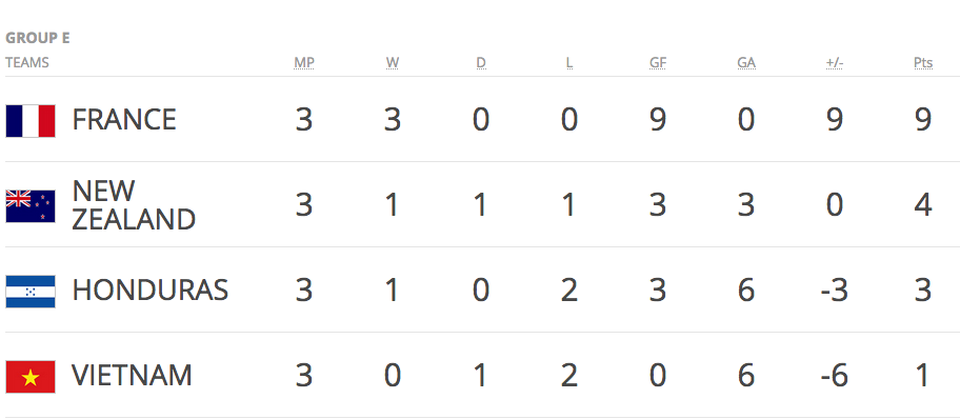
Task: Select France's points value 9
Action: [923, 119]
